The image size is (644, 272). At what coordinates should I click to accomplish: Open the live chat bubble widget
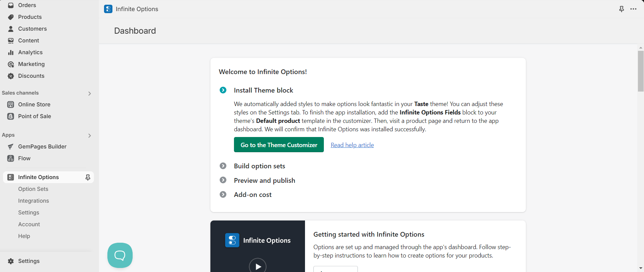tap(120, 255)
